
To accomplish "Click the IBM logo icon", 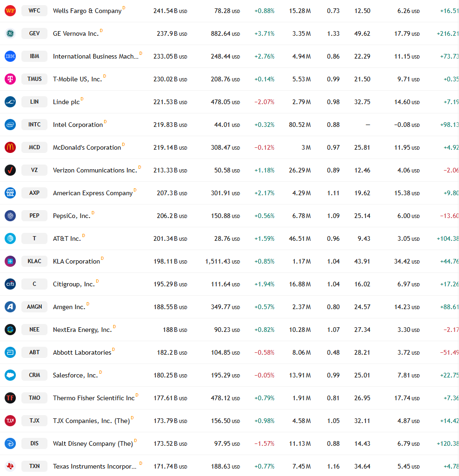I will (10, 56).
